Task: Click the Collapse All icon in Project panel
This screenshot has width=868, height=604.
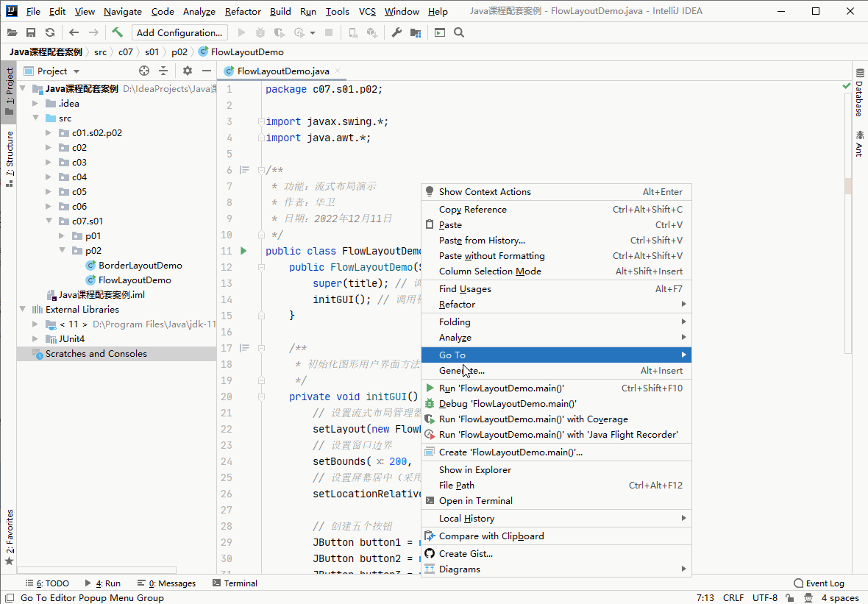Action: click(x=163, y=71)
